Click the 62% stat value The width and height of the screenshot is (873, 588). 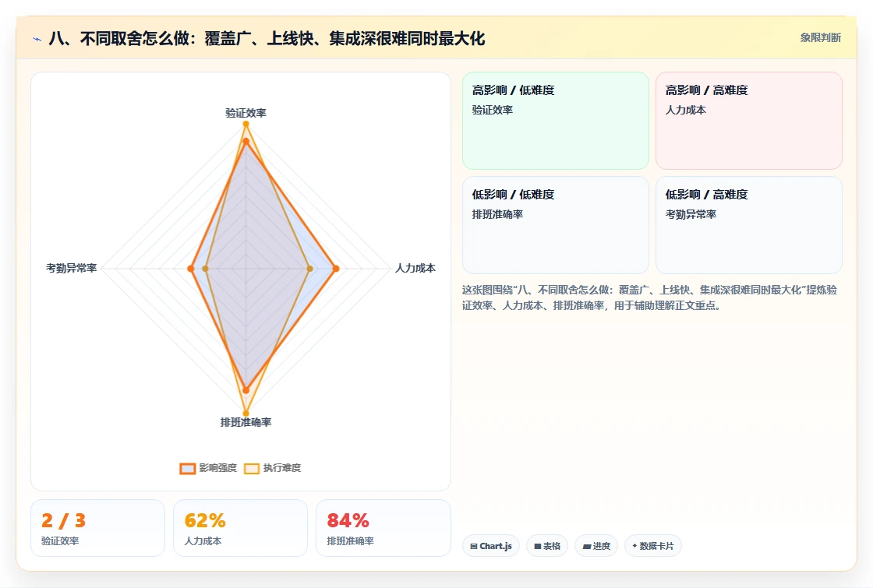(x=205, y=521)
